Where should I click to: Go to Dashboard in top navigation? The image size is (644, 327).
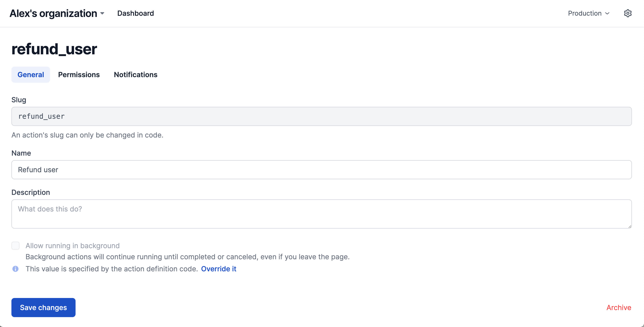pos(135,13)
